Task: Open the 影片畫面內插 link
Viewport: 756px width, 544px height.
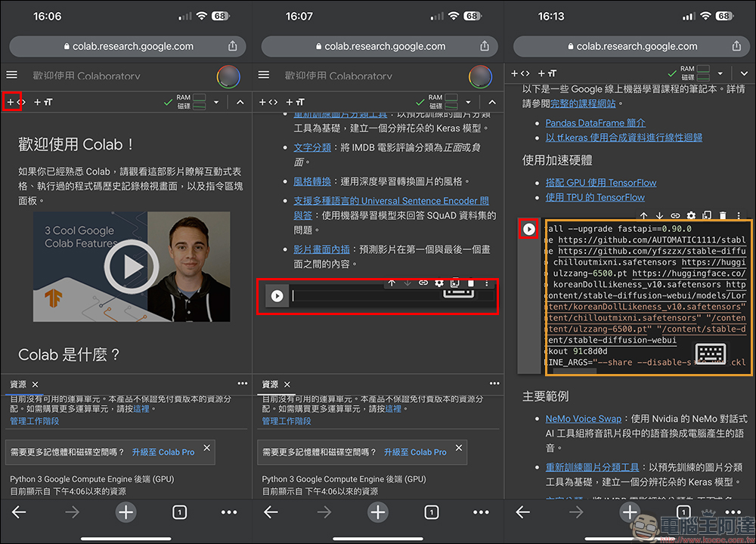Action: point(321,249)
